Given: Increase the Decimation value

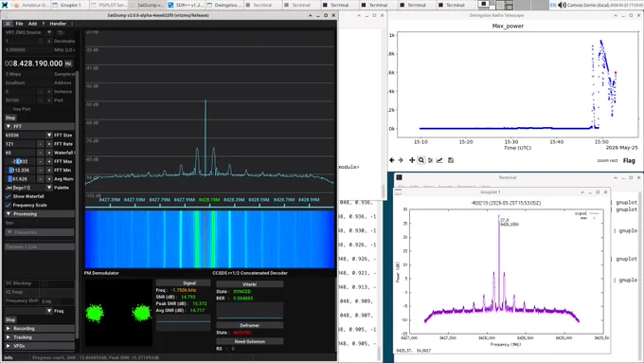Looking at the screenshot, I should tap(49, 41).
